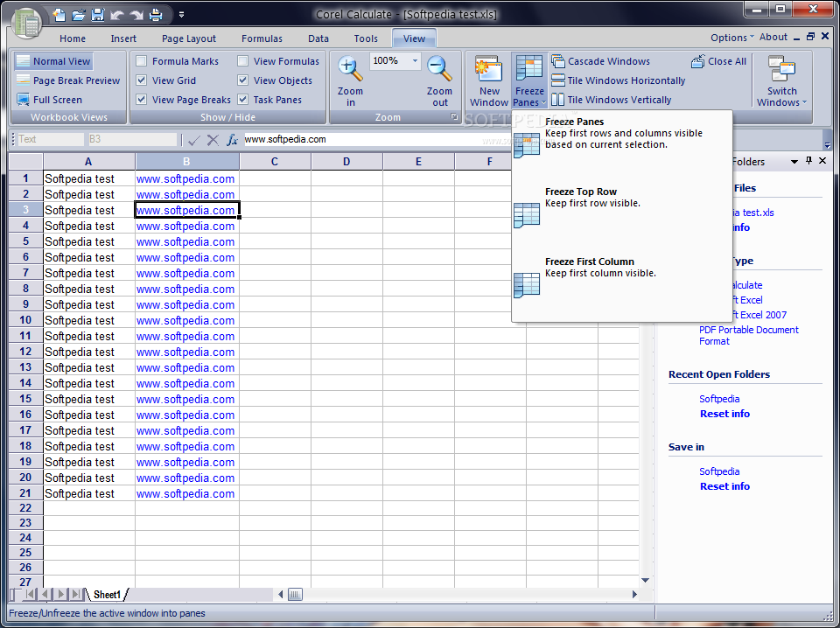Viewport: 840px width, 628px height.
Task: Open the Home ribbon tab
Action: coord(73,38)
